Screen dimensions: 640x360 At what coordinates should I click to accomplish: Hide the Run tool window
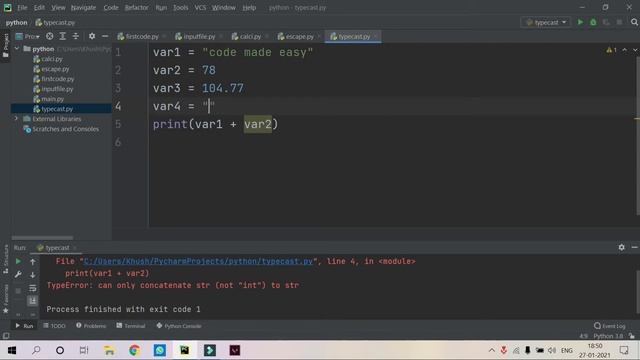tap(634, 247)
